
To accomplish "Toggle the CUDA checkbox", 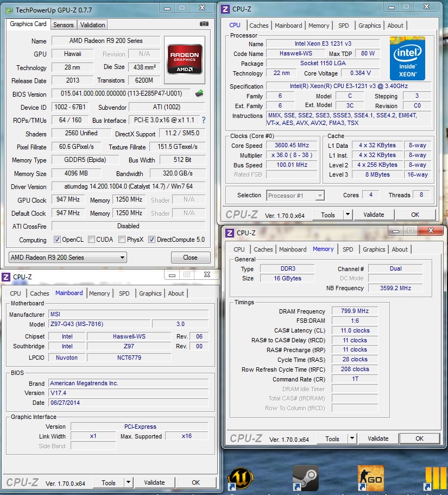I will click(91, 240).
